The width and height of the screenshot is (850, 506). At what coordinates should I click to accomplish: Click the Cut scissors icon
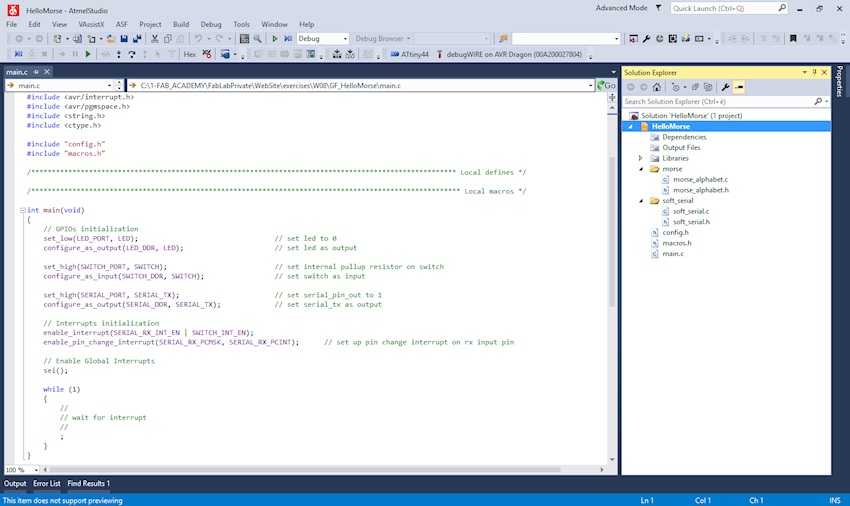click(154, 39)
